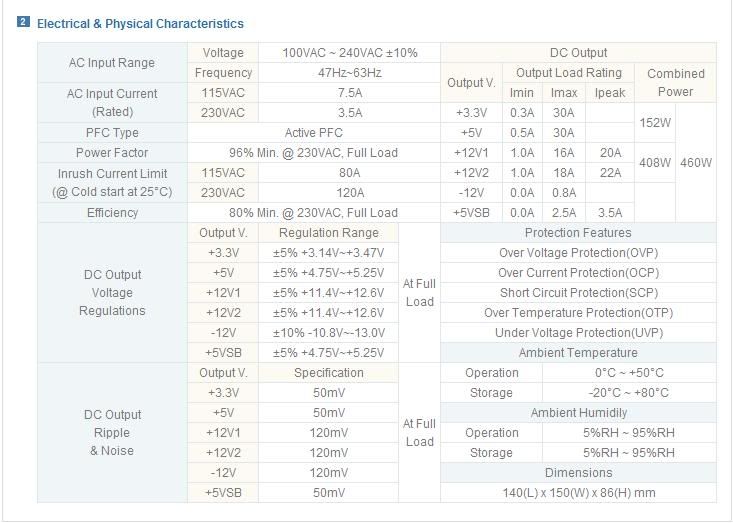Select the AC Input Range label cell
This screenshot has width=733, height=523.
(x=112, y=63)
